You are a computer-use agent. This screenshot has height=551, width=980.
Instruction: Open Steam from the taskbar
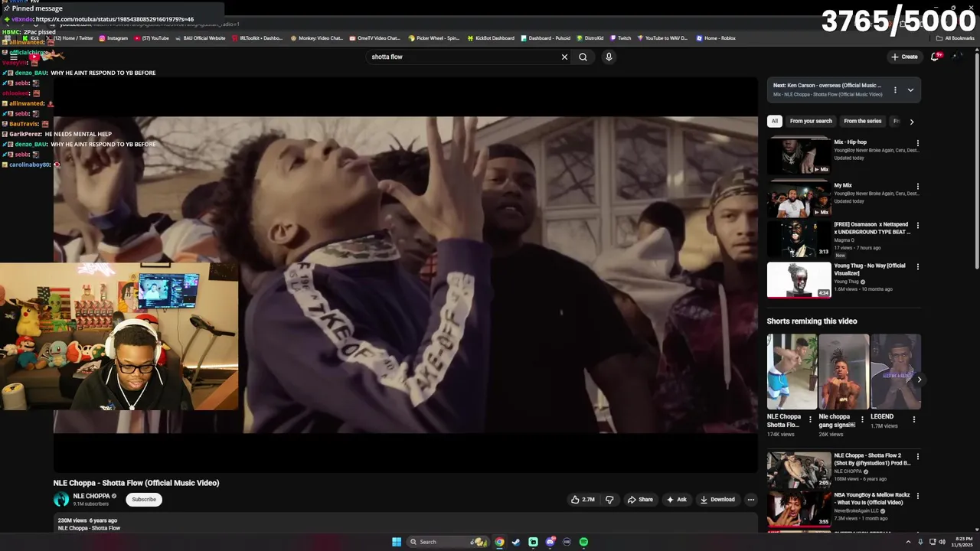tap(516, 542)
